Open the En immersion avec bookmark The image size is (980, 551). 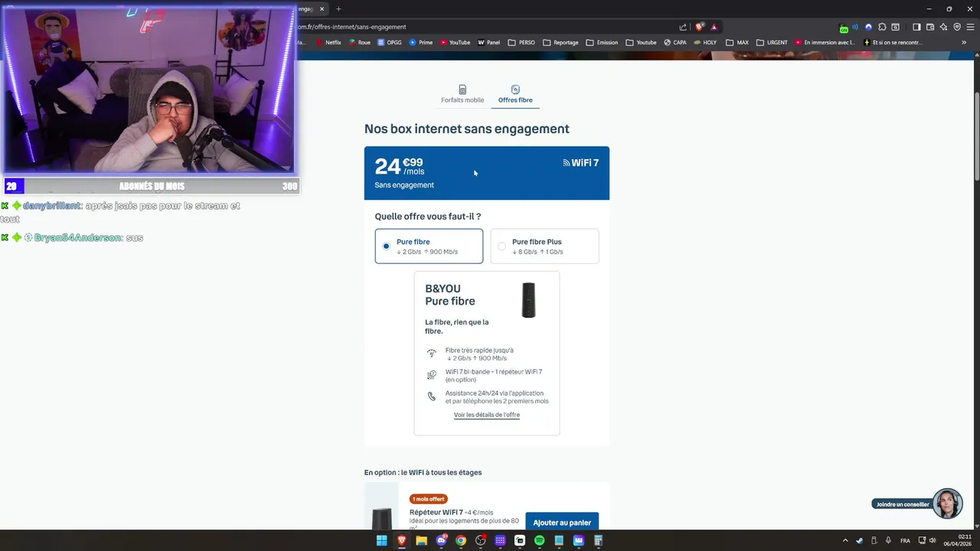(x=825, y=43)
